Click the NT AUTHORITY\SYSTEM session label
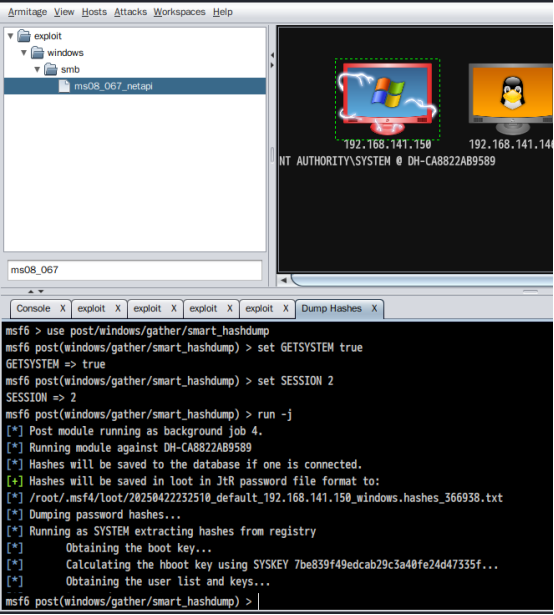The width and height of the screenshot is (554, 615). 387,161
